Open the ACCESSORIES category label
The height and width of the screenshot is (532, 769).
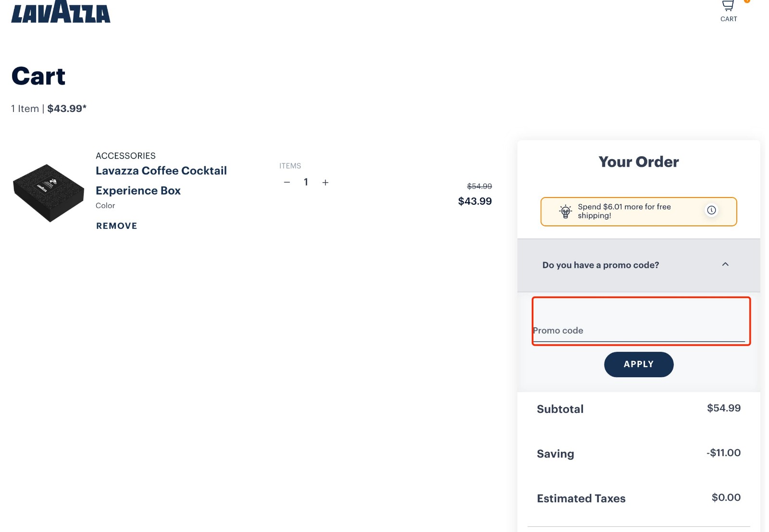(x=125, y=155)
